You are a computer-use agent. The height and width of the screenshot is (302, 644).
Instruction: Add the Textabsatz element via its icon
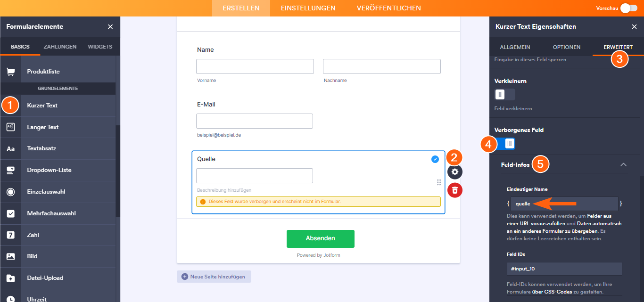pos(10,148)
